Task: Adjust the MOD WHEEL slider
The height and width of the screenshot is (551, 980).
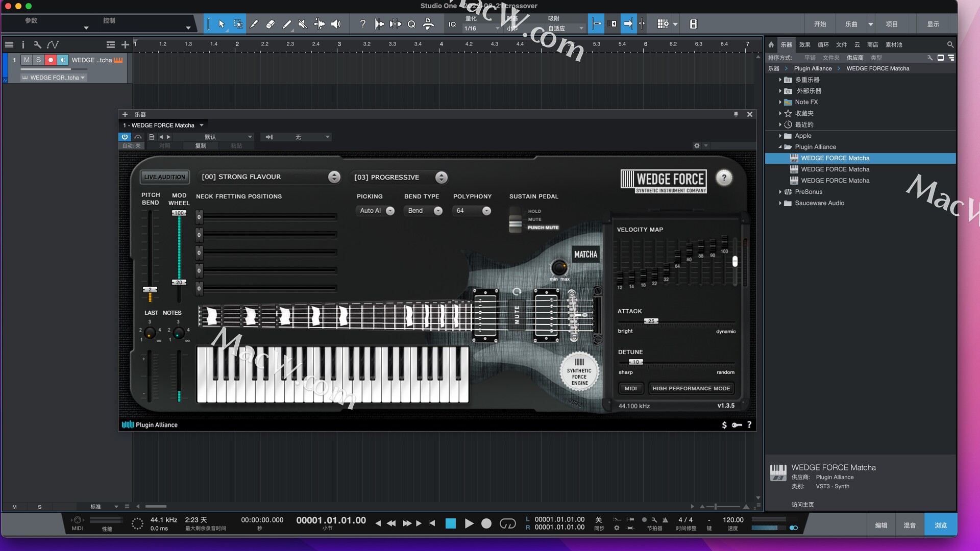Action: 179,247
